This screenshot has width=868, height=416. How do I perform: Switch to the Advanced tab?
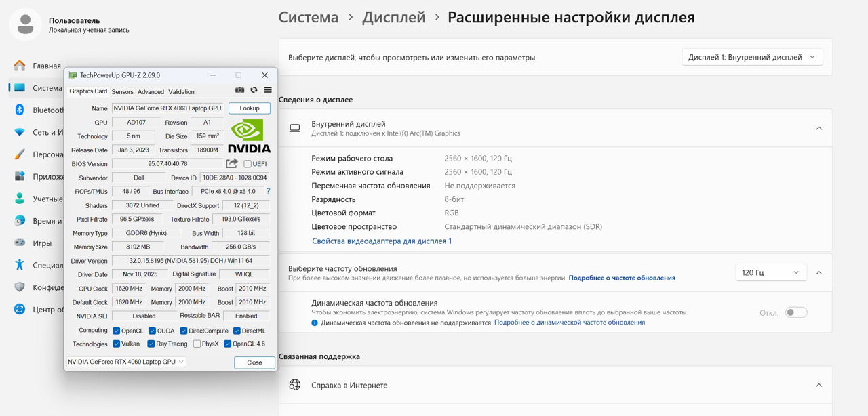[151, 91]
